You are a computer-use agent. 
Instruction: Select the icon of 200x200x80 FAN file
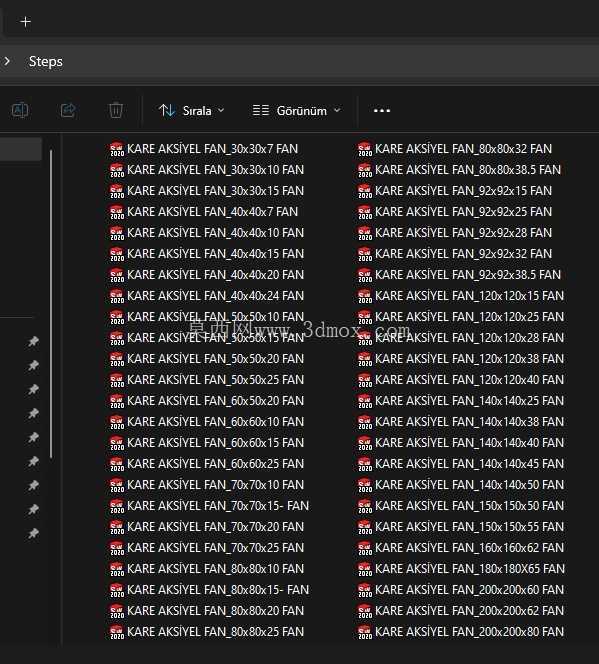click(365, 632)
